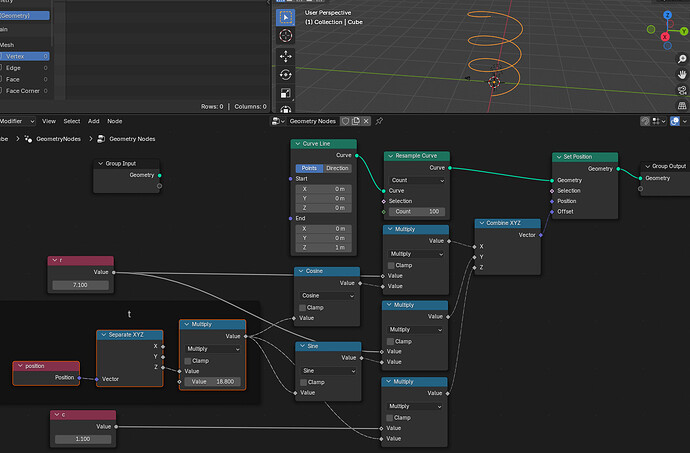Choose the Rotate tool in viewport toolbar
Image resolution: width=690 pixels, height=453 pixels.
pyautogui.click(x=286, y=75)
